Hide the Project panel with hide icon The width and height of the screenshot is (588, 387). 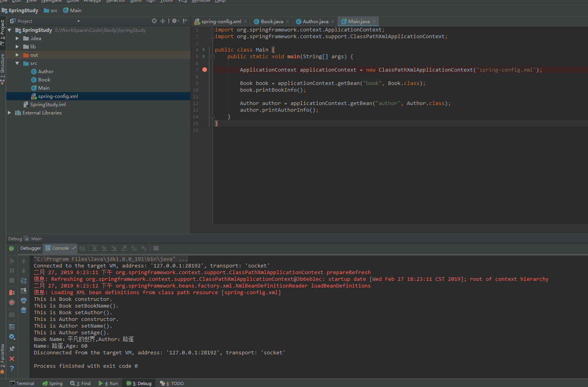[x=185, y=21]
